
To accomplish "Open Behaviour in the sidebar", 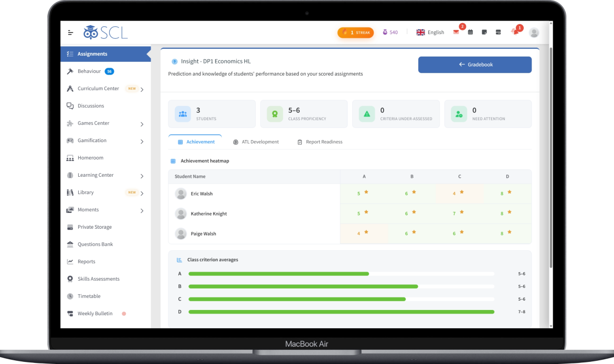I will click(105, 71).
